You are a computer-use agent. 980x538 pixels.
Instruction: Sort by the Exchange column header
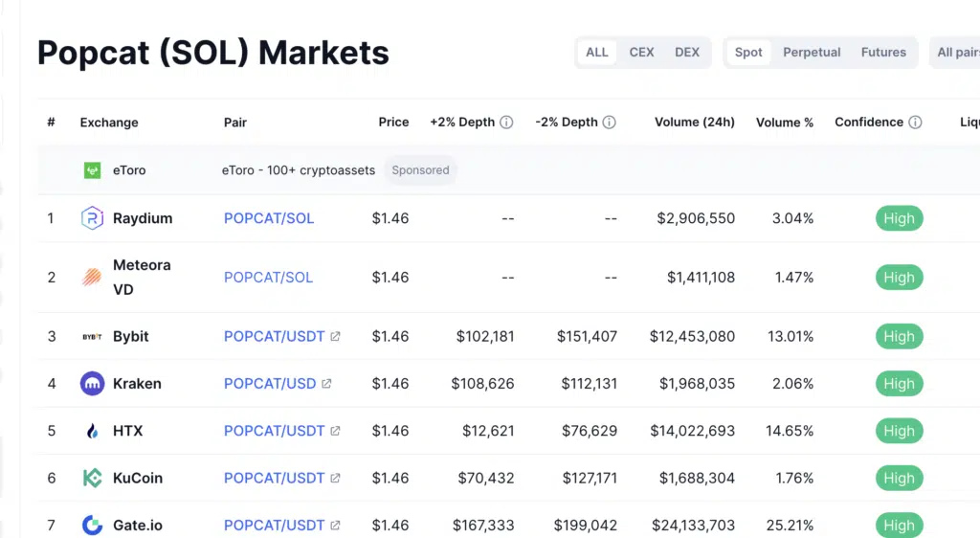109,122
